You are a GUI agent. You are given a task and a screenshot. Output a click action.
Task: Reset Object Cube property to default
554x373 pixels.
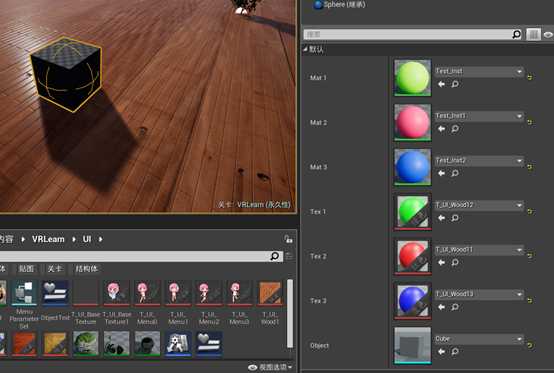(x=530, y=345)
